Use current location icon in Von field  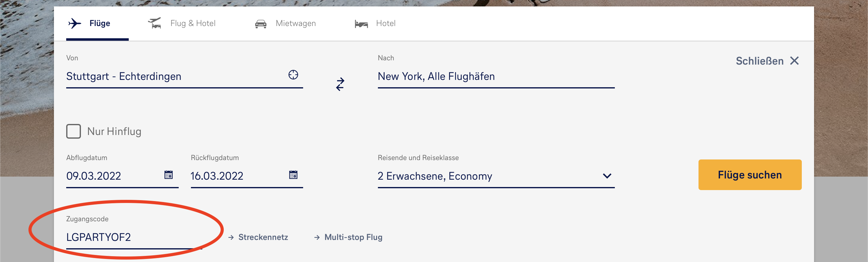[x=293, y=75]
